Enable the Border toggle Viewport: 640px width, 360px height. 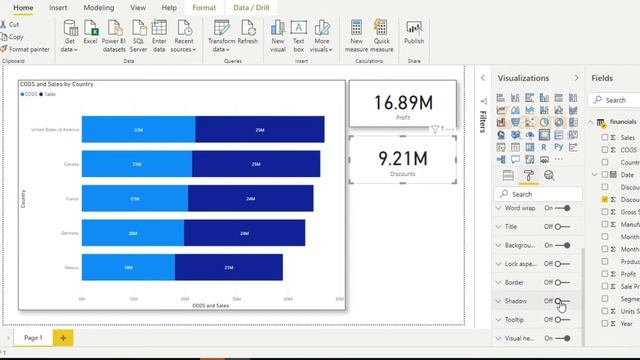click(x=562, y=282)
